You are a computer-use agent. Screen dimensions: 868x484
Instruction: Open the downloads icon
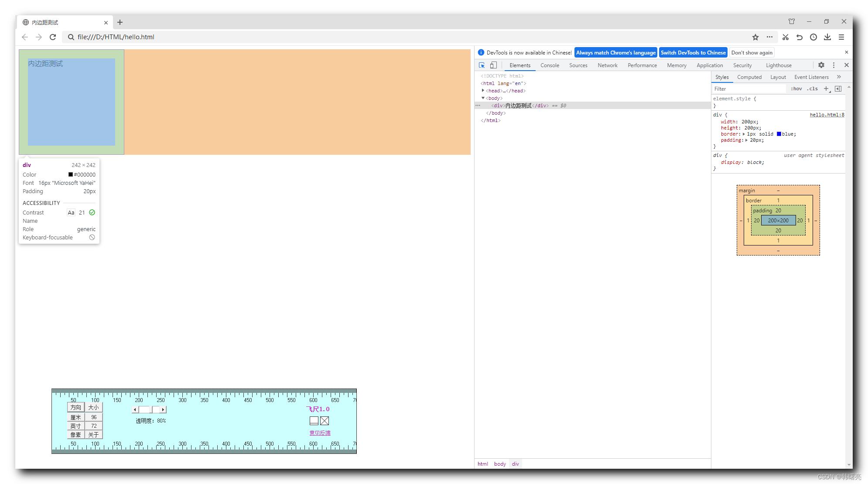(827, 37)
